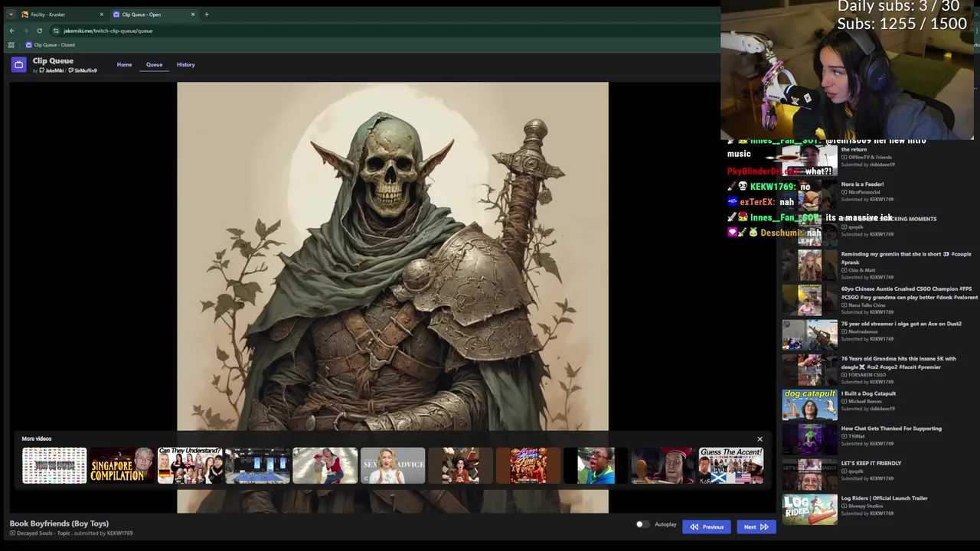Click the dog catapult thumbnail in queue
The height and width of the screenshot is (551, 980).
[809, 405]
